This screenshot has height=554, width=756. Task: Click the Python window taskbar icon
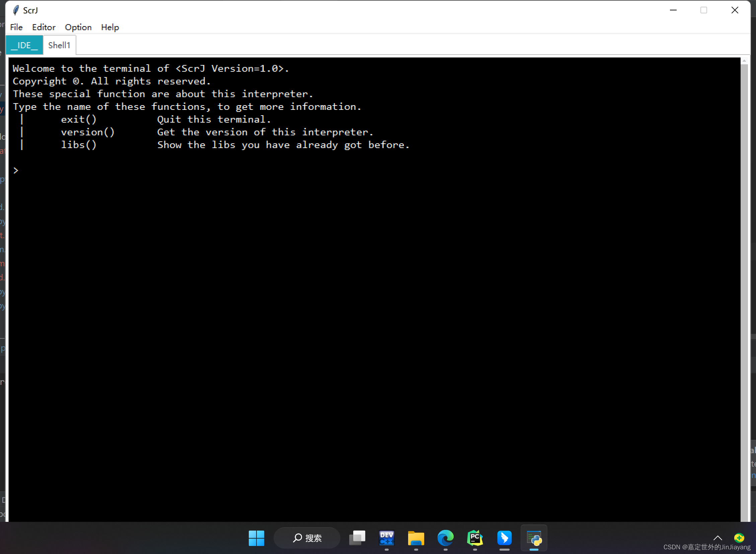pyautogui.click(x=534, y=538)
